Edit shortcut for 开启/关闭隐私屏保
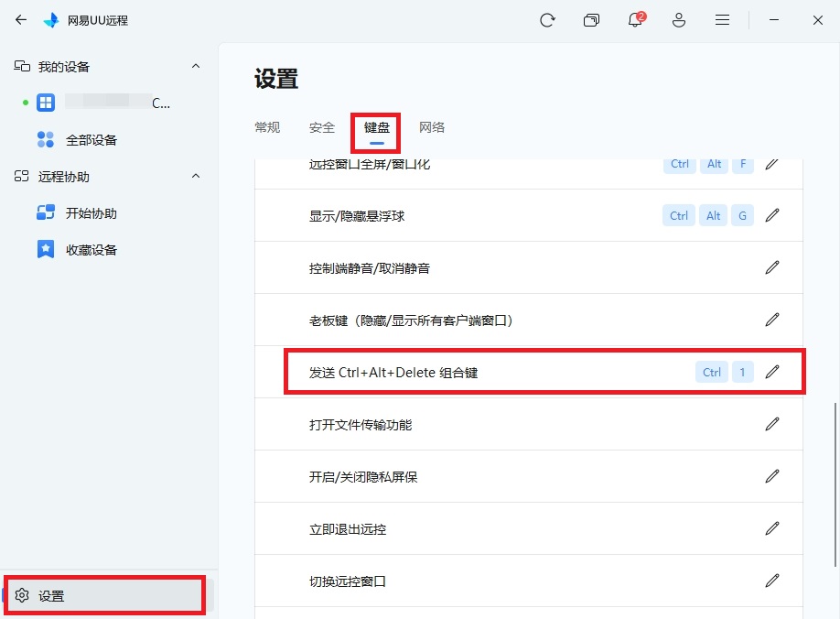The height and width of the screenshot is (619, 840). pos(772,476)
